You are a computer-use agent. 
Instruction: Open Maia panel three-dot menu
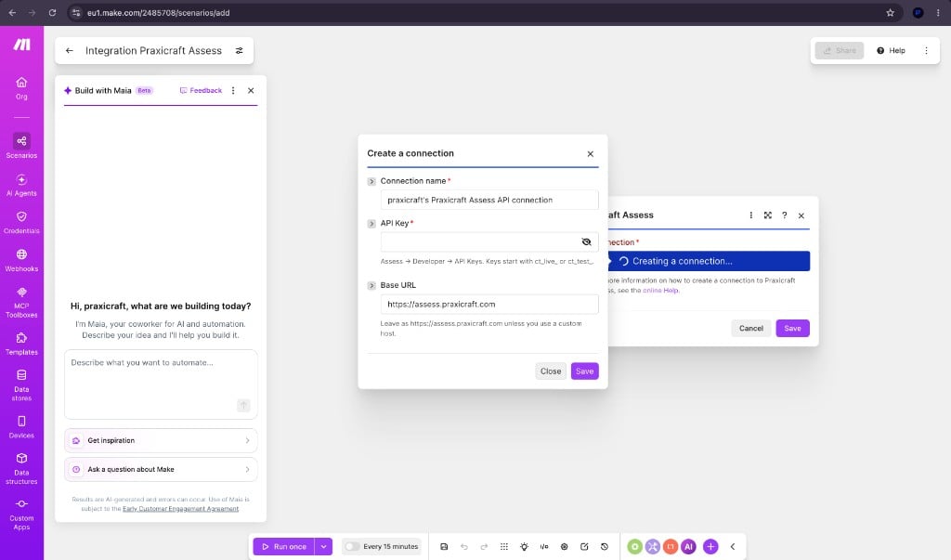(233, 90)
